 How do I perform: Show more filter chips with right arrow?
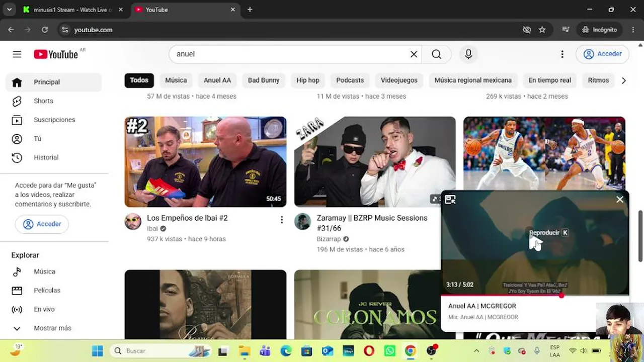pyautogui.click(x=624, y=80)
